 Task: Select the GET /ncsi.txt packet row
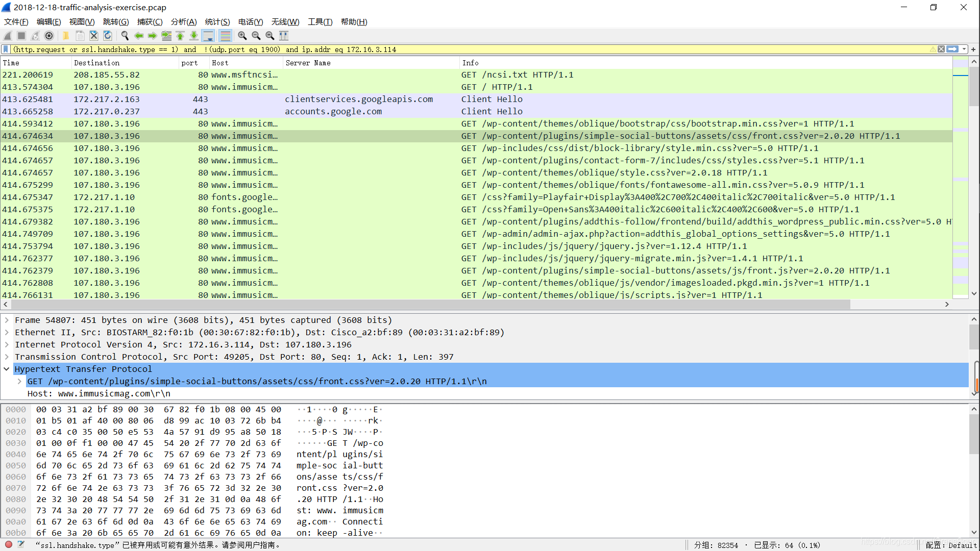click(x=476, y=75)
